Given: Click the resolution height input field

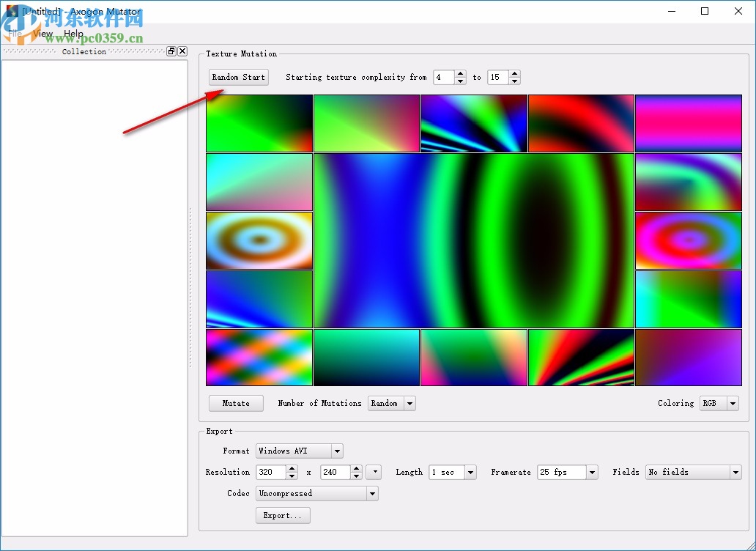Looking at the screenshot, I should (335, 472).
